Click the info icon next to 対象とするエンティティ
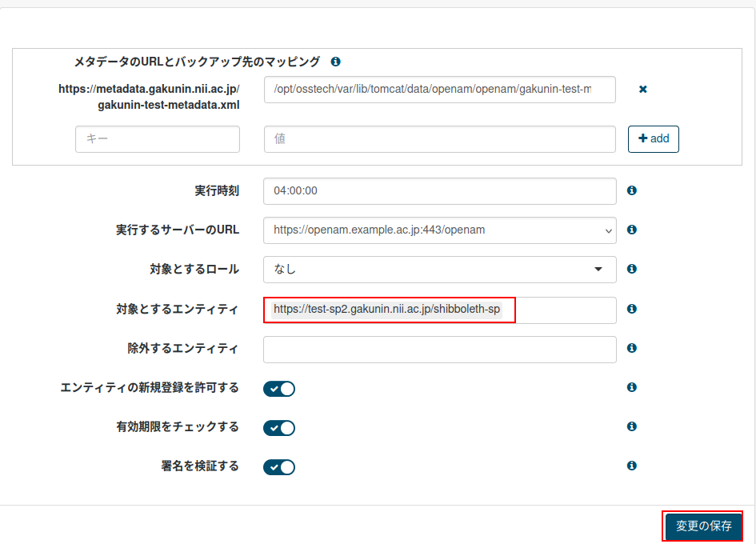The height and width of the screenshot is (544, 756). click(x=631, y=309)
